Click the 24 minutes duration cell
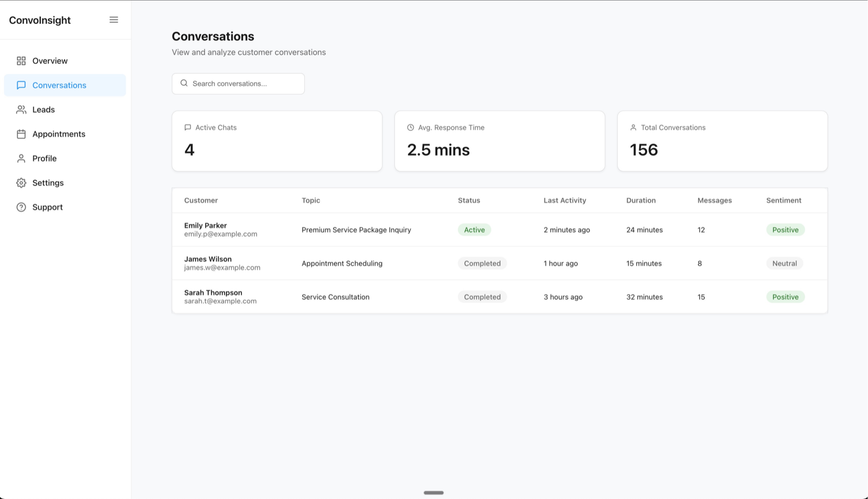This screenshot has width=868, height=499. click(x=644, y=230)
